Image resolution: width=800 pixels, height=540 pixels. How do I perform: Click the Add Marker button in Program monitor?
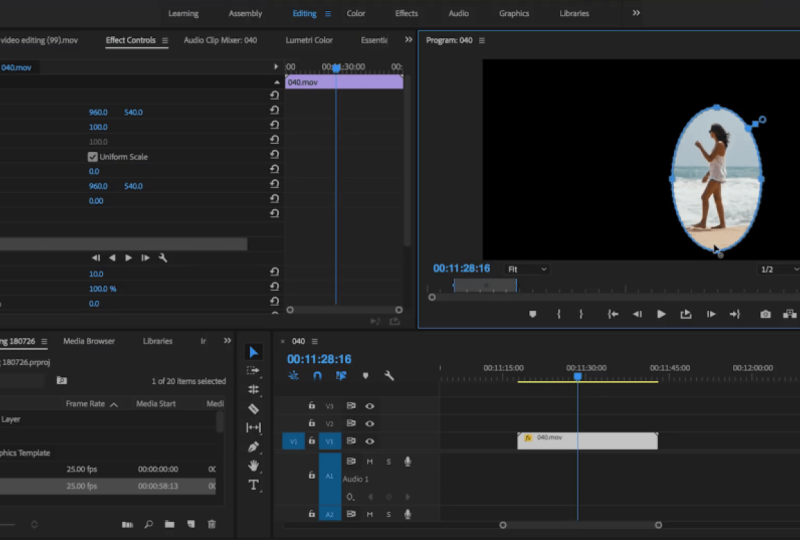(533, 314)
